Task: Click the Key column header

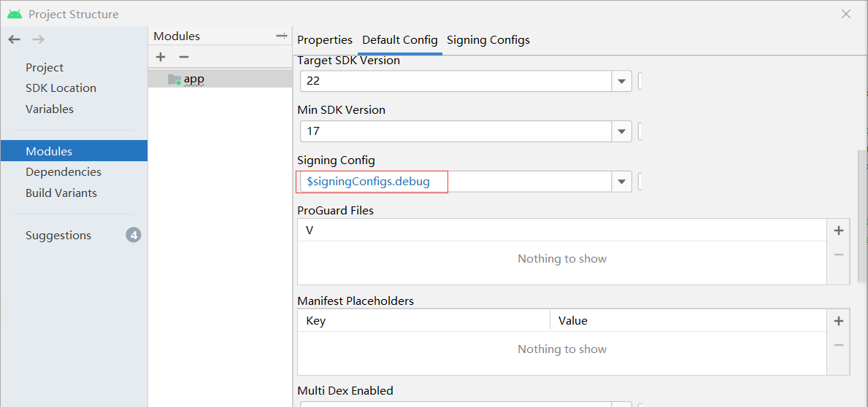Action: pos(423,321)
